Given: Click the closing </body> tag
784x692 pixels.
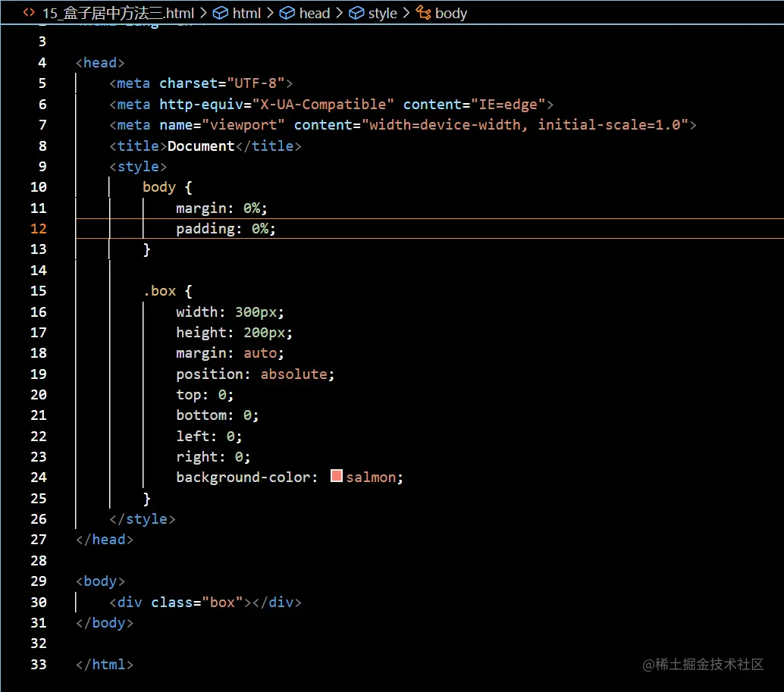Looking at the screenshot, I should (x=105, y=623).
